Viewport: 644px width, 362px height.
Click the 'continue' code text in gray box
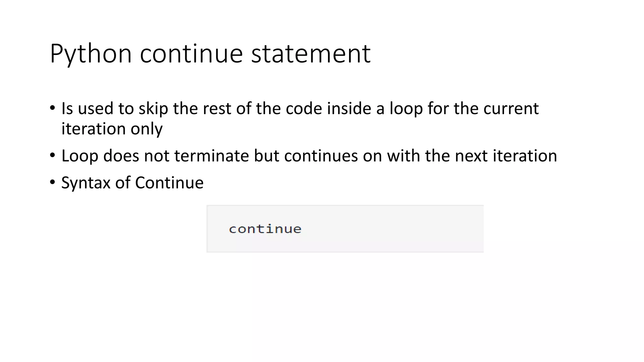click(x=265, y=229)
